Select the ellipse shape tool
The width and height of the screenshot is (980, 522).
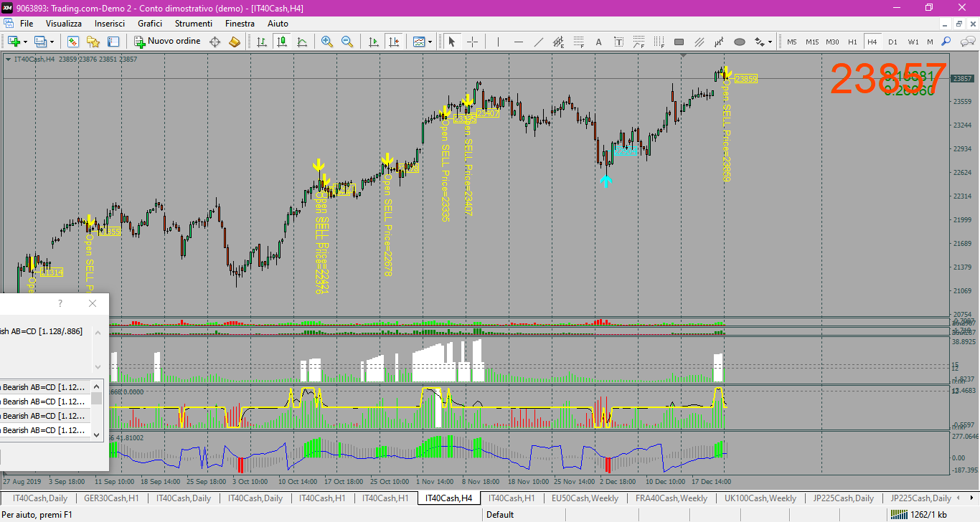(x=740, y=42)
